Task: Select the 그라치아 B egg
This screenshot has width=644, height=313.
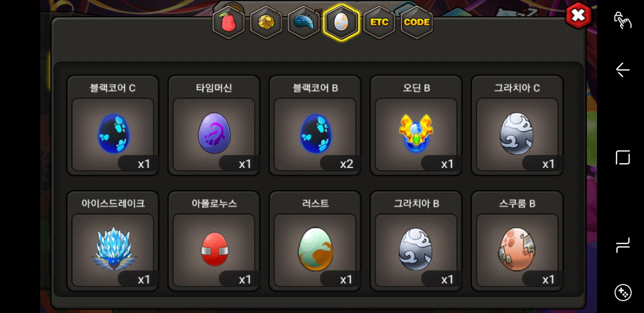Action: click(x=416, y=241)
